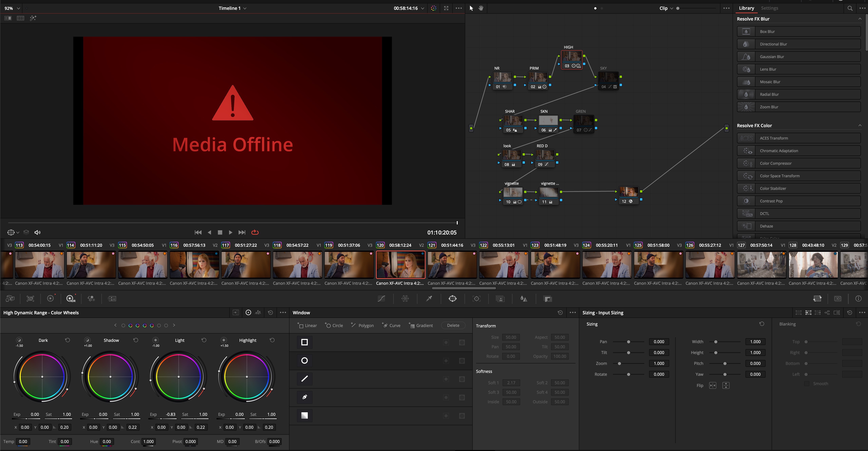Viewport: 868px width, 451px height.
Task: Select the hand pan tool in node editor
Action: 481,8
